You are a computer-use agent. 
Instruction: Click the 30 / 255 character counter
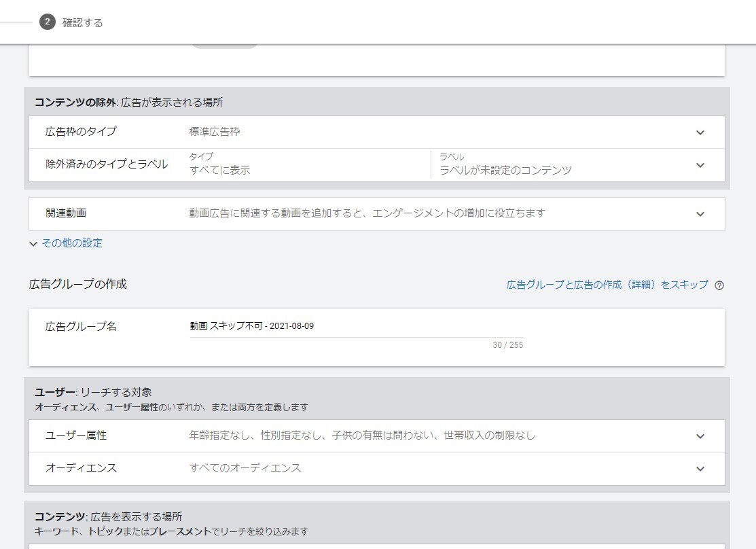pos(507,345)
